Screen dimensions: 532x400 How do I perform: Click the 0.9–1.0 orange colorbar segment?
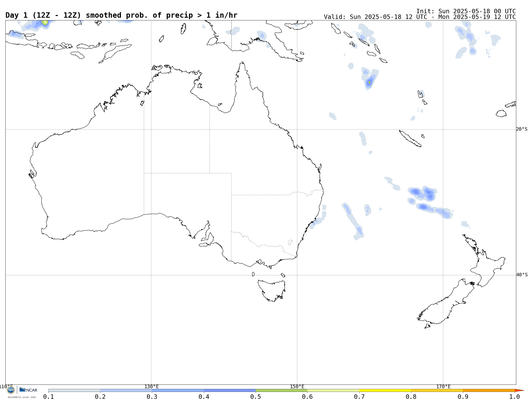click(489, 390)
